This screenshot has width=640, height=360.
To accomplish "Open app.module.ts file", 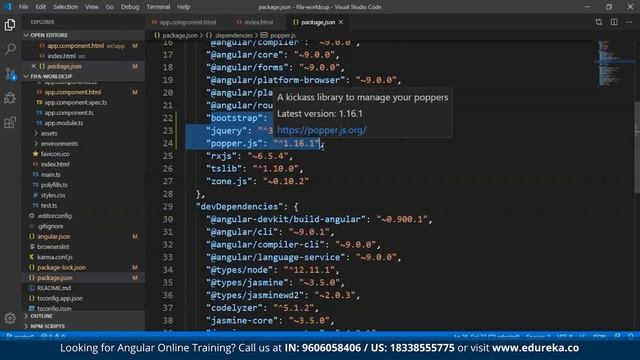I will point(63,123).
